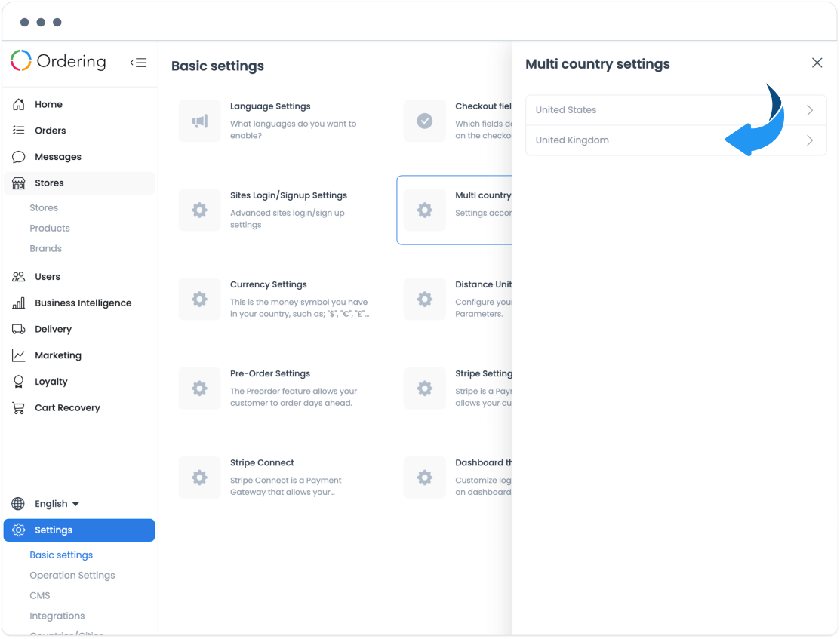Go to Delivery in the sidebar
The height and width of the screenshot is (639, 840).
point(78,329)
